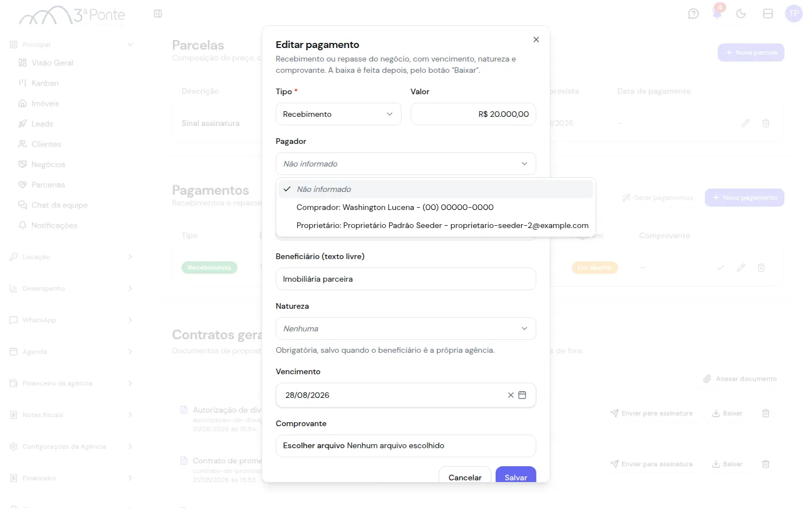This screenshot has width=812, height=508.
Task: Toggle dark mode moon icon
Action: tap(741, 14)
